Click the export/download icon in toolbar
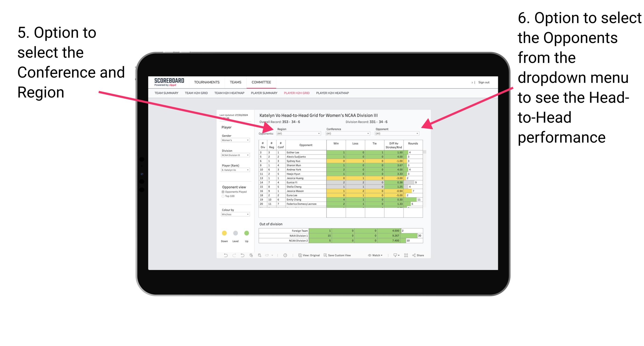This screenshot has height=346, width=644. point(395,256)
